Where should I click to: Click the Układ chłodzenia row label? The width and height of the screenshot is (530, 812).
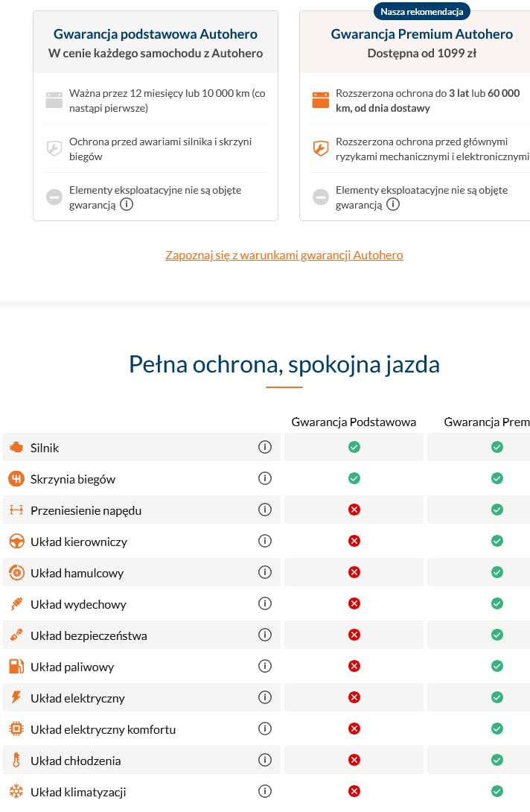[75, 761]
